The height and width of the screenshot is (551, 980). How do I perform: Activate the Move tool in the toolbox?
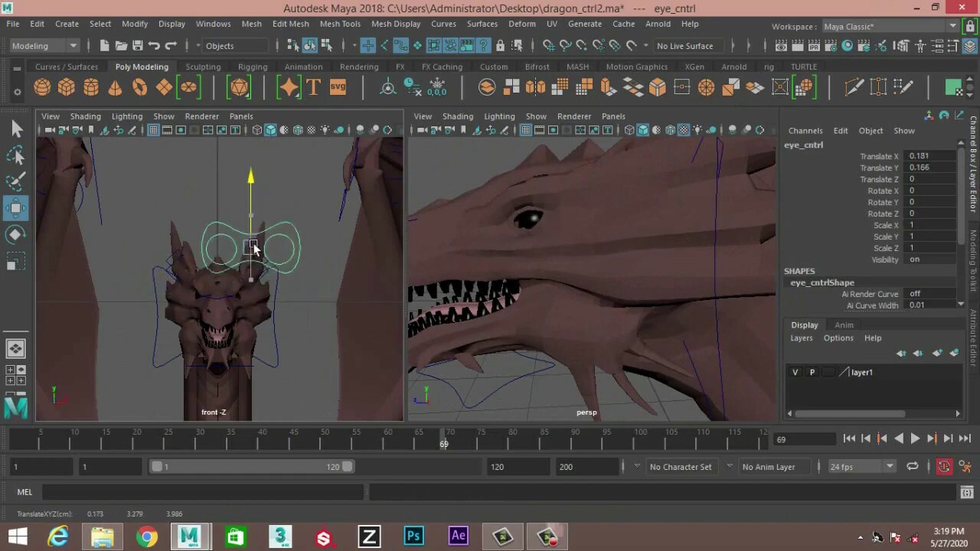(x=16, y=207)
